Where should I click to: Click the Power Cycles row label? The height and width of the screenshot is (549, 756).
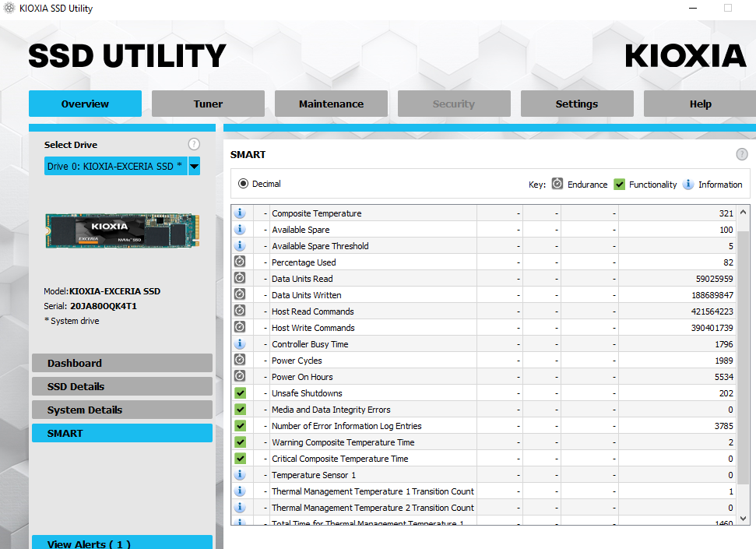click(x=297, y=361)
